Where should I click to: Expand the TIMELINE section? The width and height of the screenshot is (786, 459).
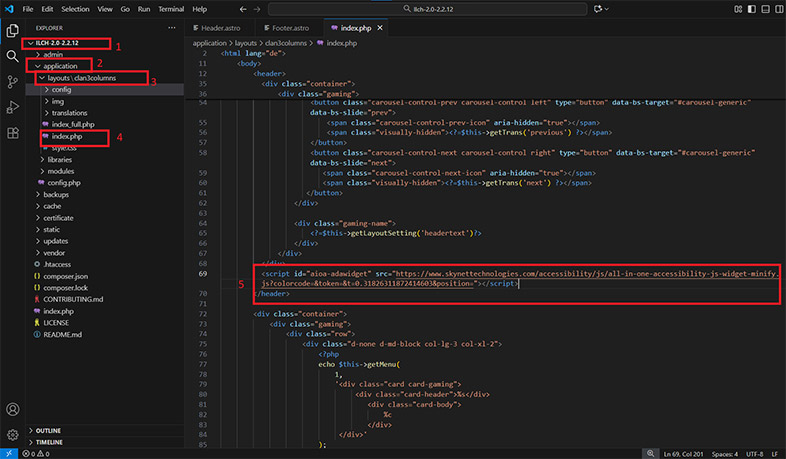(x=49, y=441)
